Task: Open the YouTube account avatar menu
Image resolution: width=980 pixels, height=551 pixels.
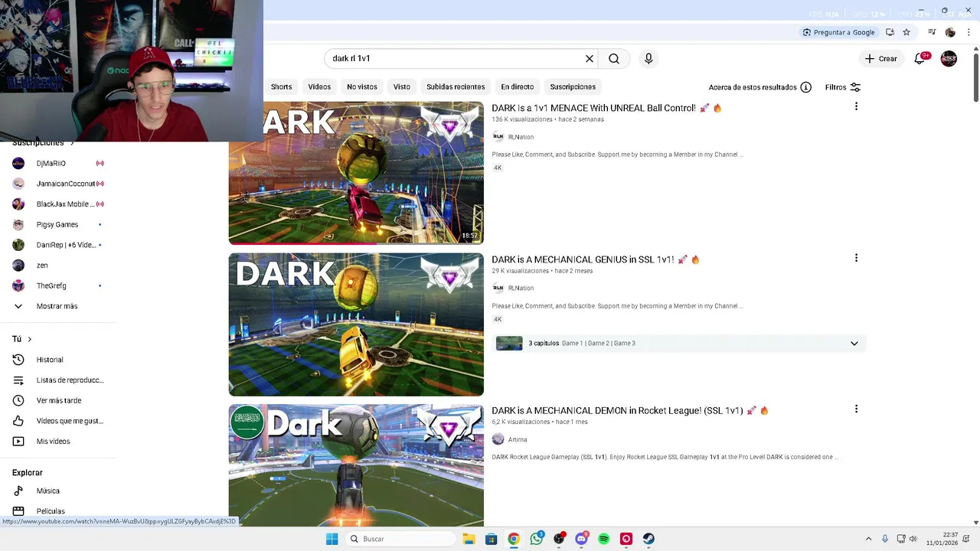Action: (949, 58)
